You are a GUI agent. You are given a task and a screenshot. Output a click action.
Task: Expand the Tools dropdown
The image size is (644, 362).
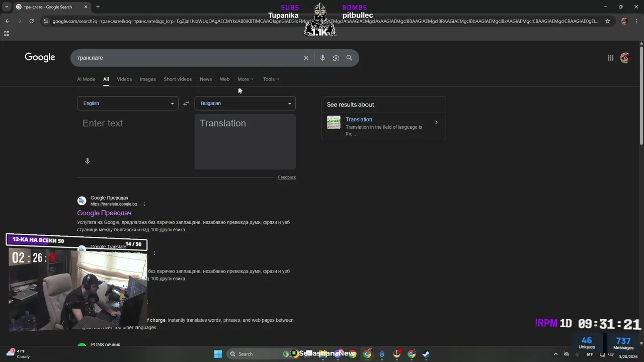point(271,79)
